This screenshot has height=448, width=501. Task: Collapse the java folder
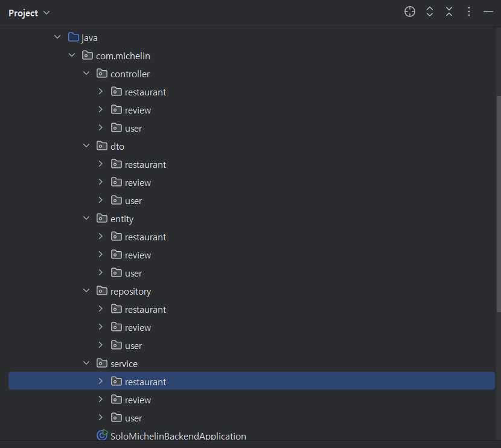57,37
